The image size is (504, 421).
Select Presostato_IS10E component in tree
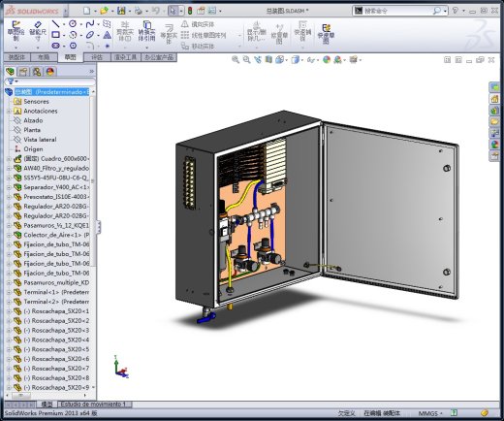click(56, 197)
